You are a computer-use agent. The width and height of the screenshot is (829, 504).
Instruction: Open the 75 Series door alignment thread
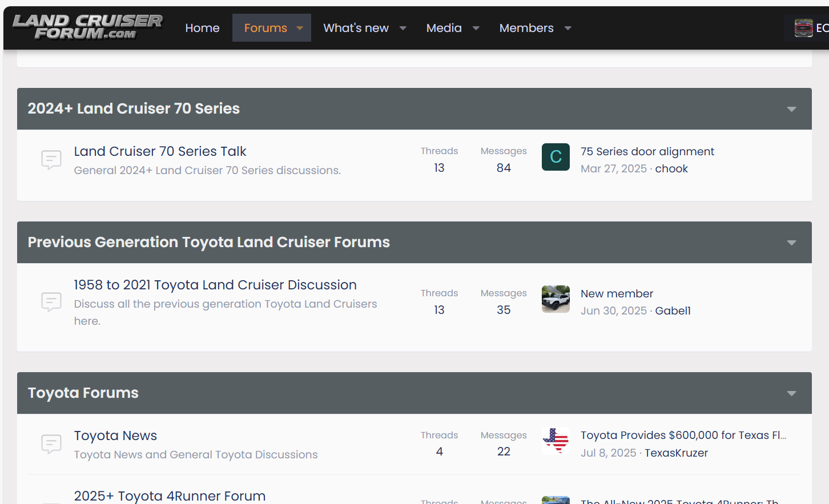click(x=647, y=151)
